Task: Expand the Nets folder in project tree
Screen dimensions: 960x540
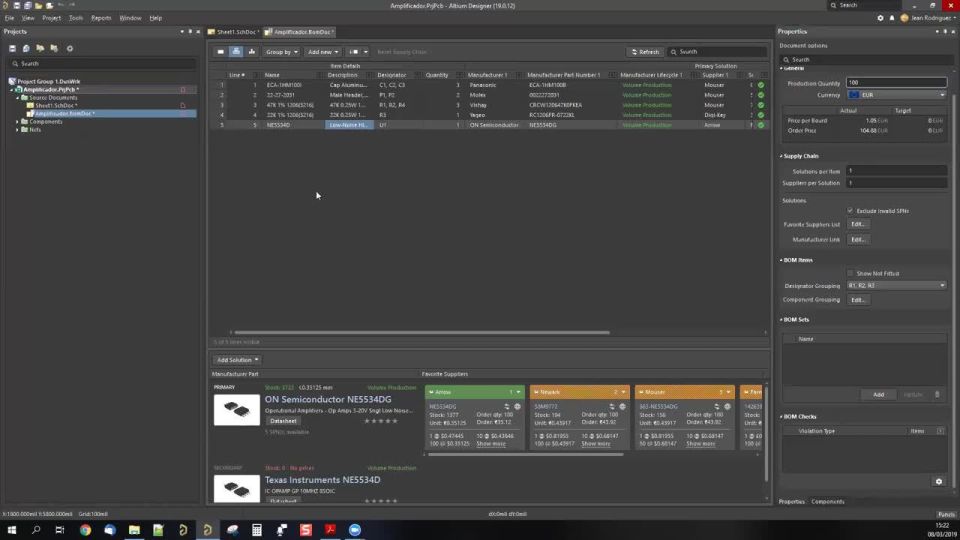Action: coord(17,130)
